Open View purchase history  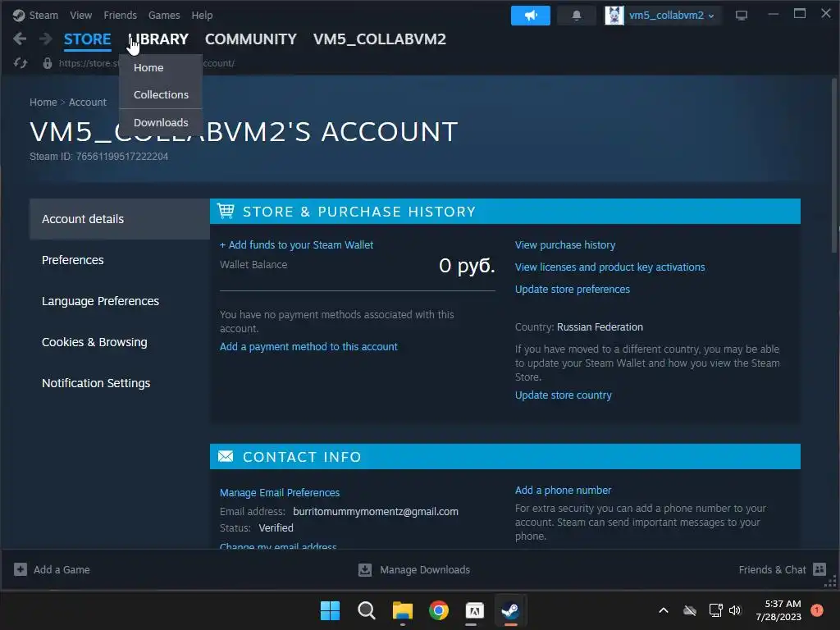(x=565, y=244)
